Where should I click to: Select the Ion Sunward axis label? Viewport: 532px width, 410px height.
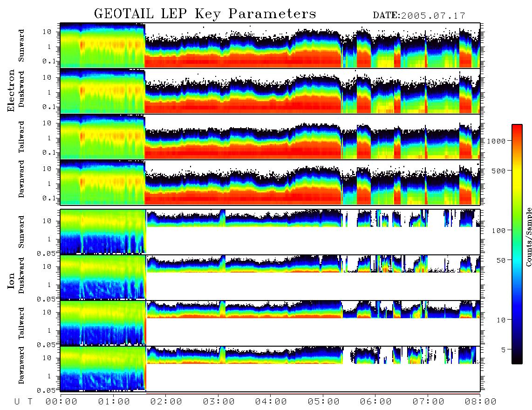coord(21,232)
